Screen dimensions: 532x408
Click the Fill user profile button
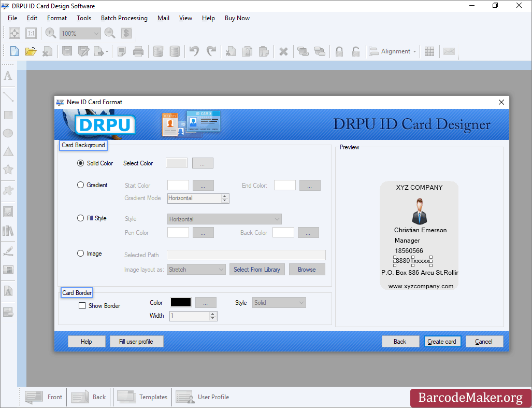pyautogui.click(x=136, y=342)
